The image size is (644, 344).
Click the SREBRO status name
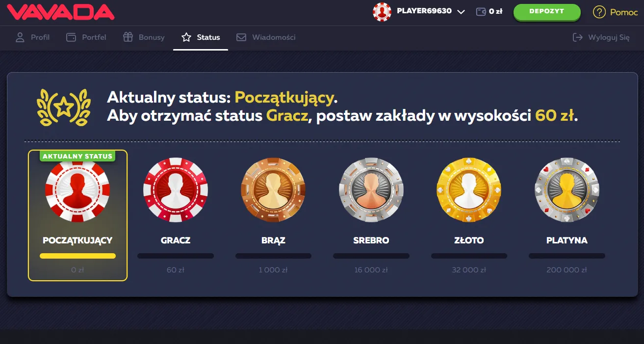[x=371, y=240]
